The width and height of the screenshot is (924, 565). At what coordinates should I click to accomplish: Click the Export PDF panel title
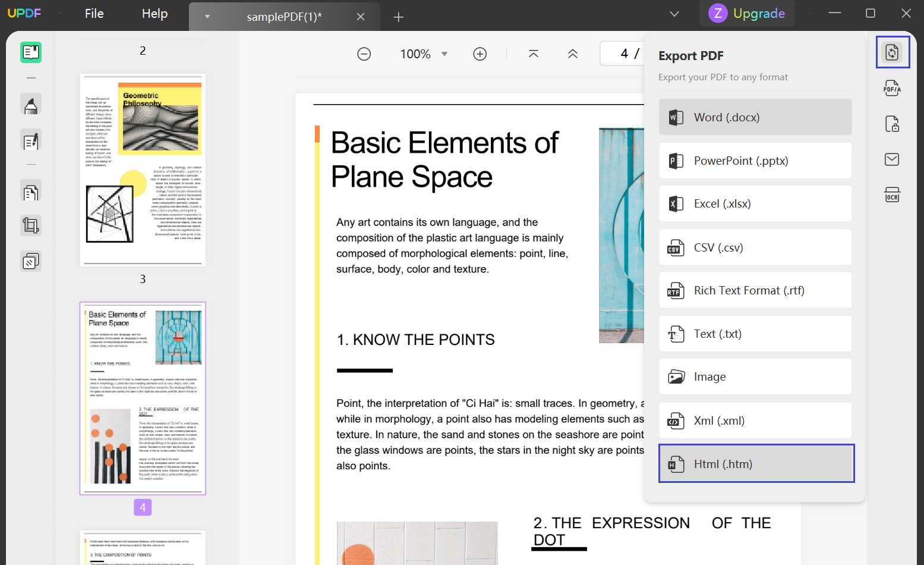pyautogui.click(x=690, y=56)
